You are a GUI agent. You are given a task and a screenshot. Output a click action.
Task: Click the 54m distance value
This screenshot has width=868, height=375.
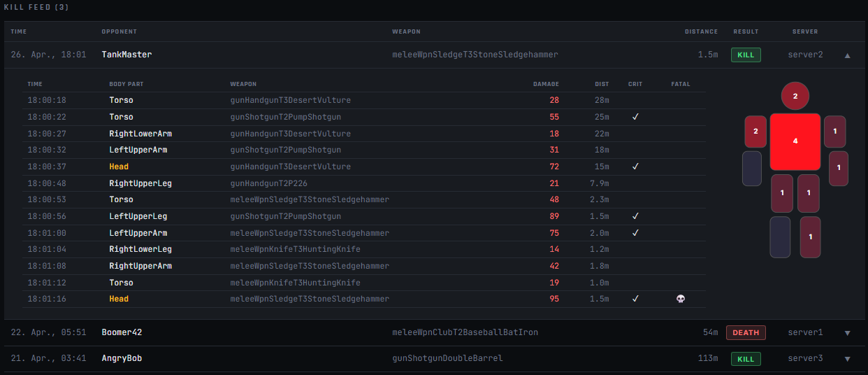coord(711,333)
